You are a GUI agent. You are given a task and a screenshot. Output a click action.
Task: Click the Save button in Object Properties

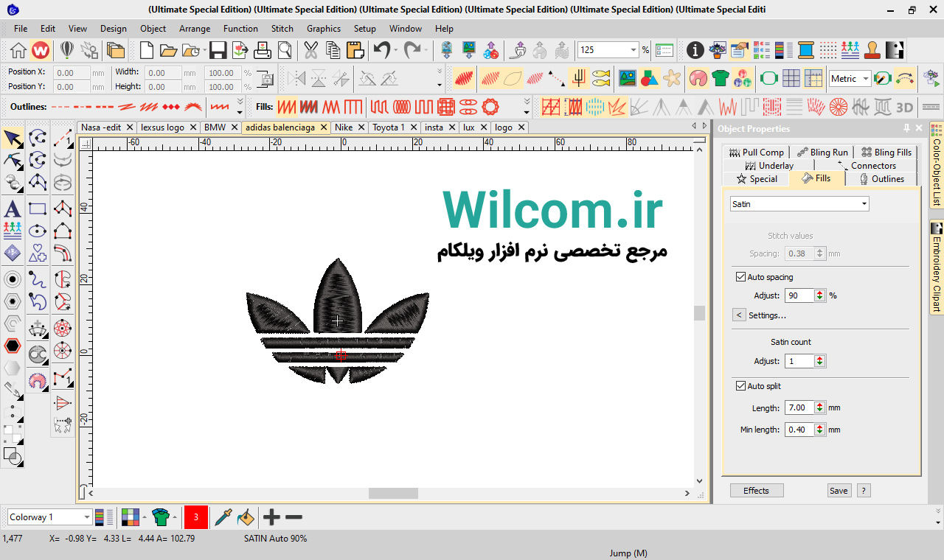(839, 491)
